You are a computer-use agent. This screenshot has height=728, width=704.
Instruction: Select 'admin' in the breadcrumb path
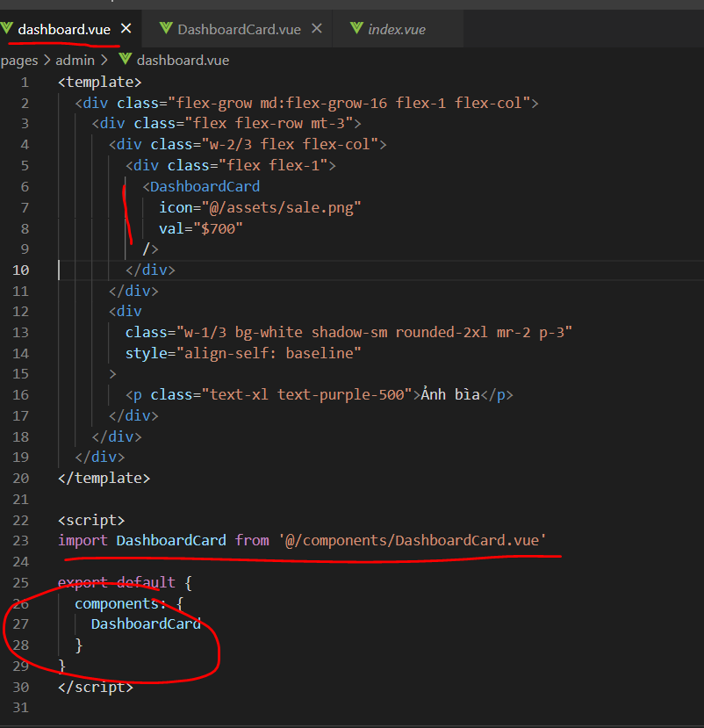[75, 61]
